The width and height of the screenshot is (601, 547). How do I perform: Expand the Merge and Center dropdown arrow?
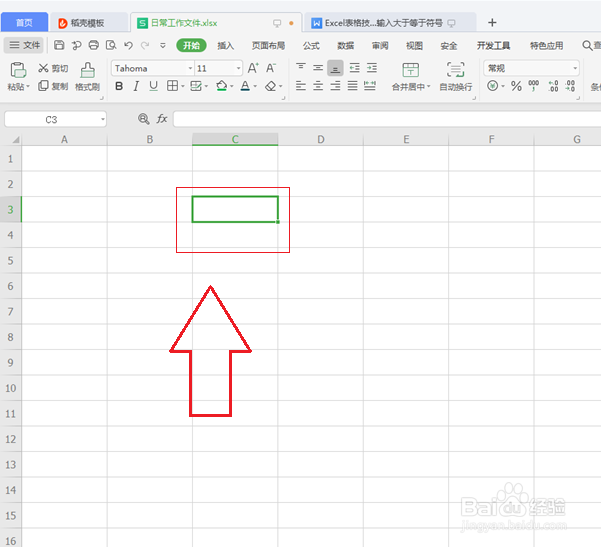[429, 87]
